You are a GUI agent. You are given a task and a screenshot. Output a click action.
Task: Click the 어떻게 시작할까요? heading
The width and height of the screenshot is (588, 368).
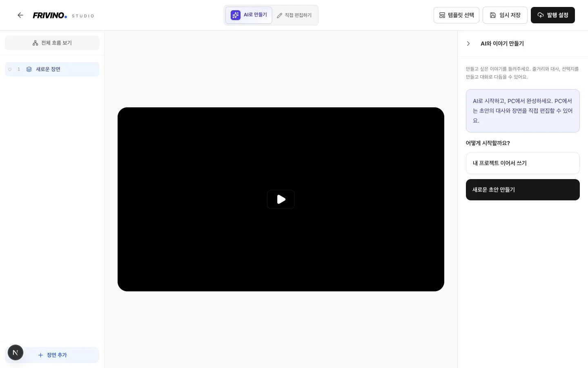click(x=488, y=143)
